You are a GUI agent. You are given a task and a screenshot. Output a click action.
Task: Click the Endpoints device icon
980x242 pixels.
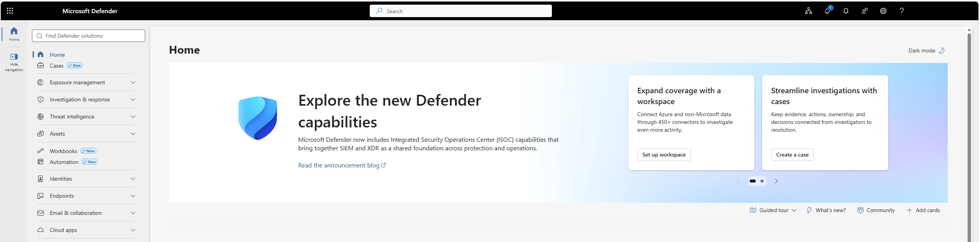pyautogui.click(x=40, y=196)
